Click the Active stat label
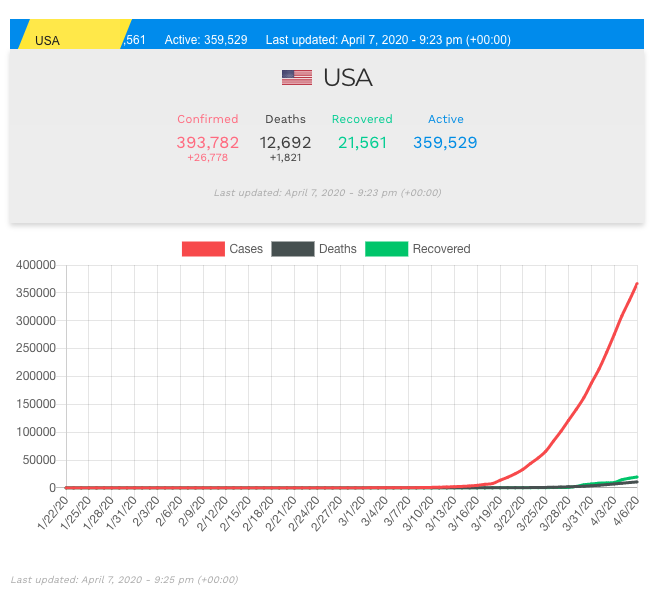Image resolution: width=661 pixels, height=594 pixels. [x=446, y=119]
